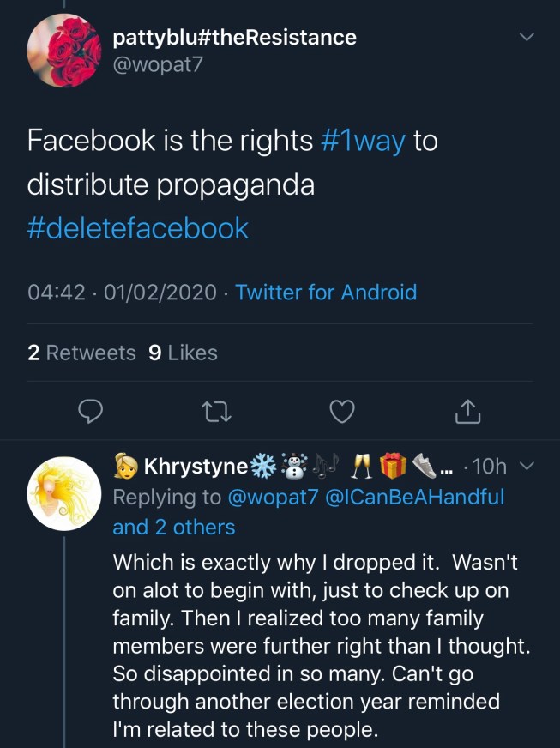Open the Khrystyne display name in reply
This screenshot has height=748, width=560.
click(x=196, y=467)
